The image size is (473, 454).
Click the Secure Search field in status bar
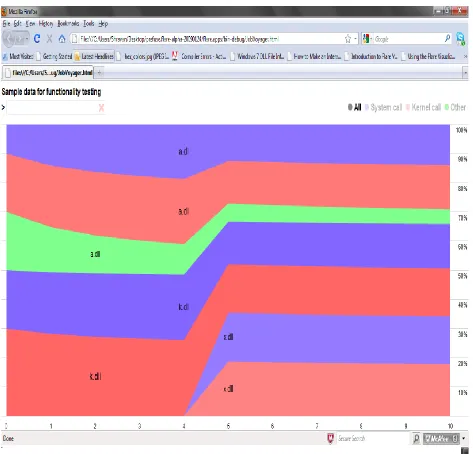pos(373,438)
